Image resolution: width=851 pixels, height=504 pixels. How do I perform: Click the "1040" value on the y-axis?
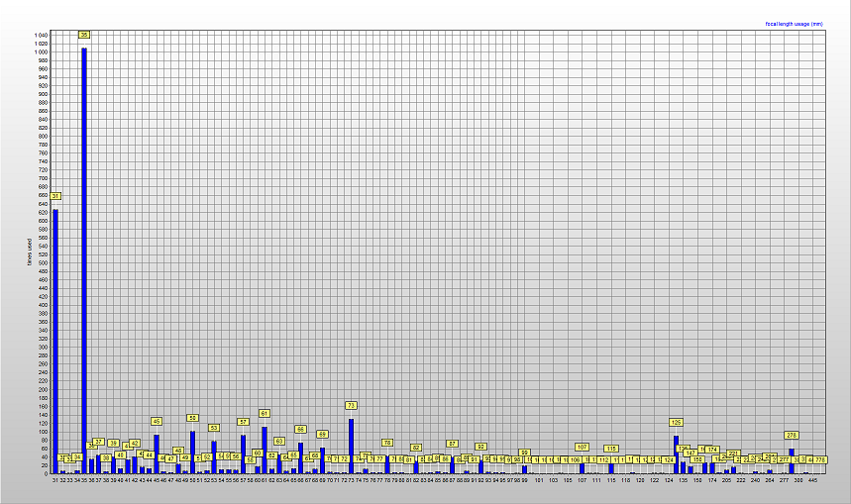click(x=42, y=36)
